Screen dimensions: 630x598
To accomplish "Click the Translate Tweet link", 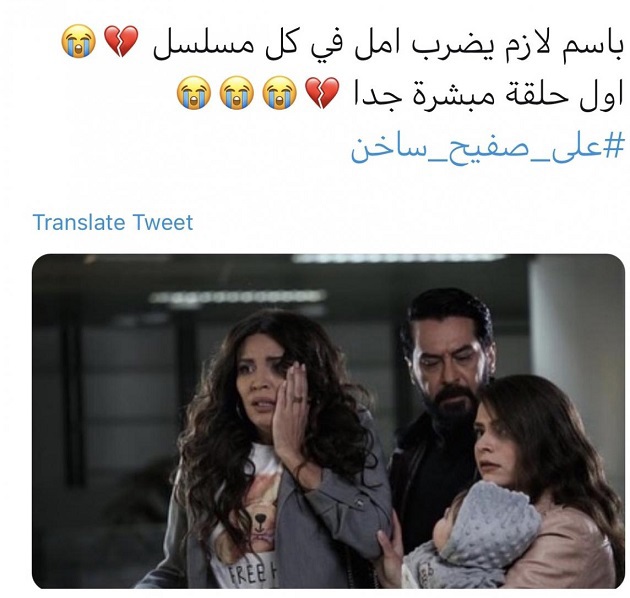I will click(112, 222).
